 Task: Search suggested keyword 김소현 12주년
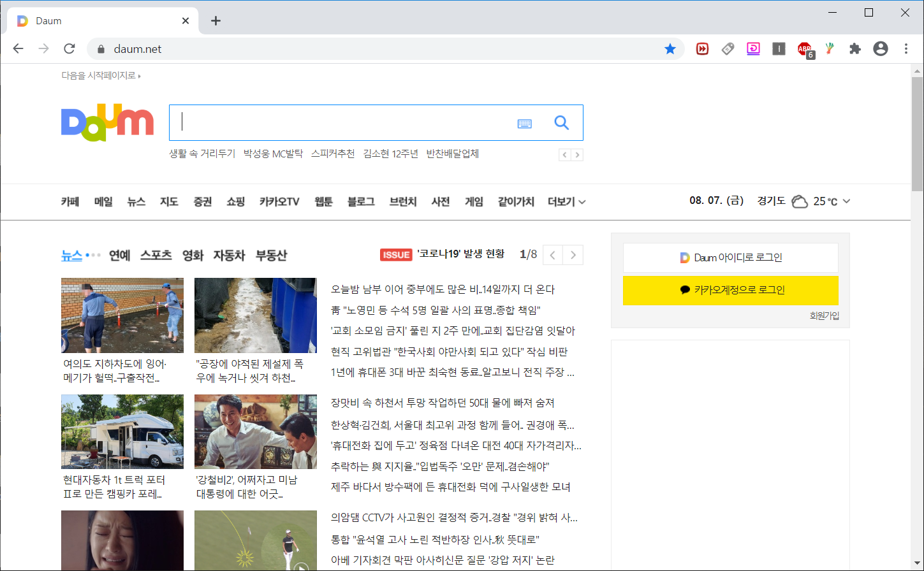[391, 154]
